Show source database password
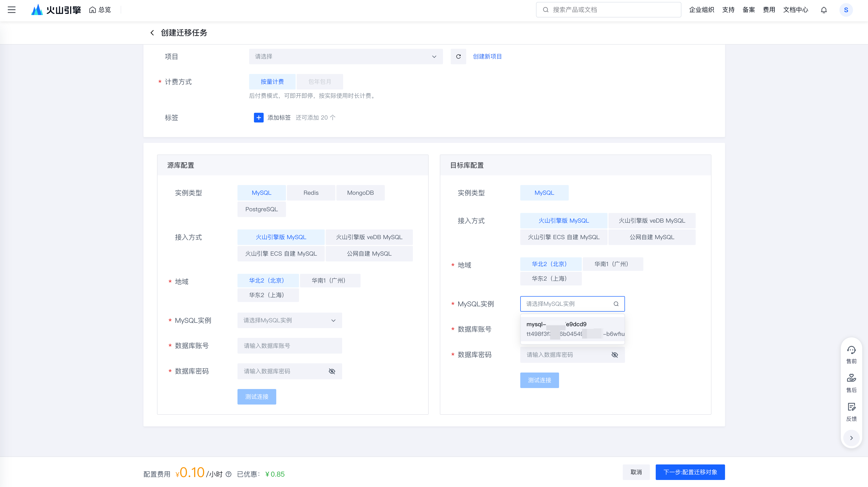The image size is (868, 487). [332, 371]
